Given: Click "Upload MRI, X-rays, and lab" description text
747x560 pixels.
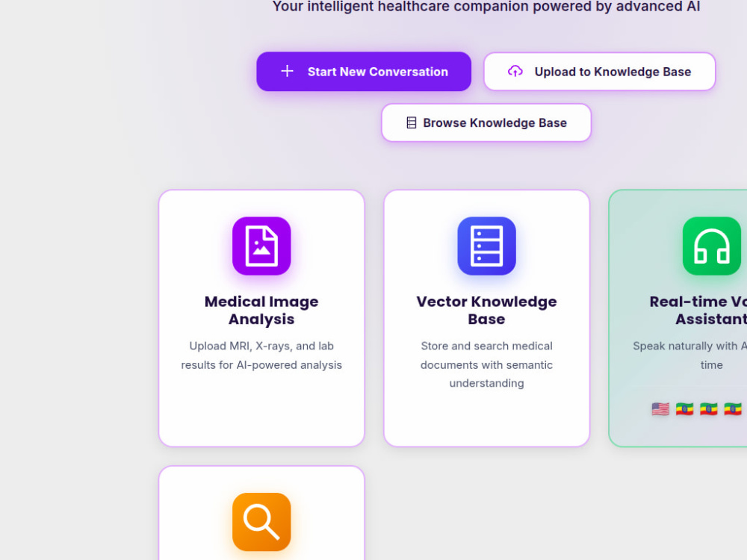Looking at the screenshot, I should 261,346.
